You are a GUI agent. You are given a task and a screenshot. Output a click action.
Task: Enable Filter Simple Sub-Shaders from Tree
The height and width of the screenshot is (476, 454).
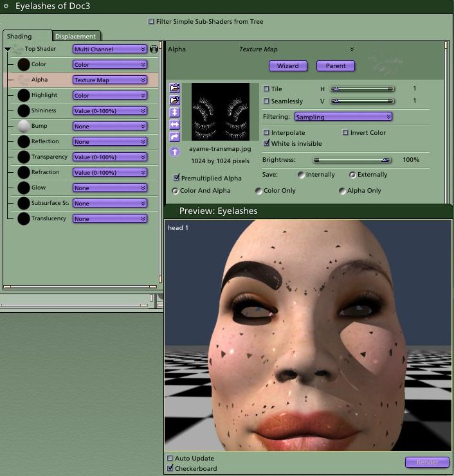[151, 21]
